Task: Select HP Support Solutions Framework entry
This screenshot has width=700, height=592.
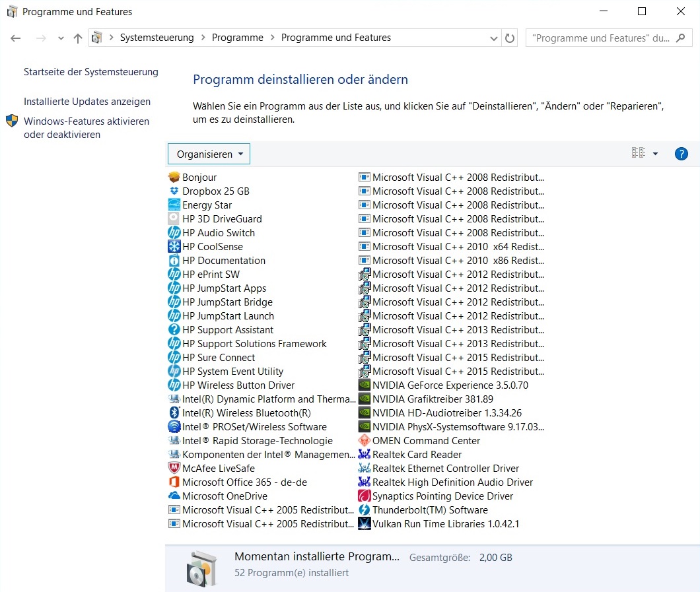Action: [x=248, y=343]
